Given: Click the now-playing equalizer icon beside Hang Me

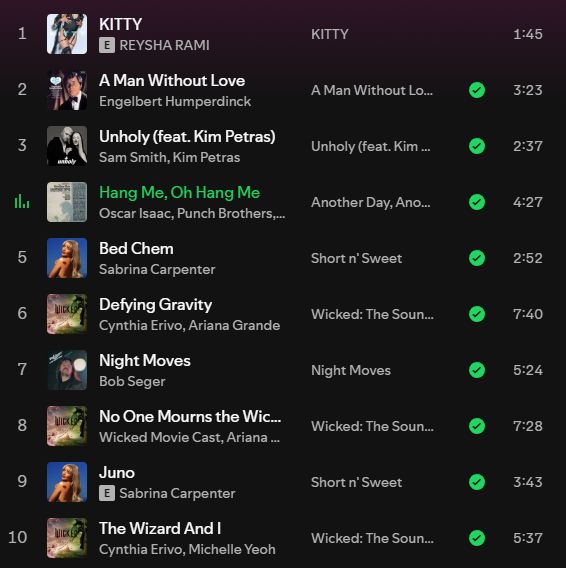Looking at the screenshot, I should pyautogui.click(x=22, y=201).
